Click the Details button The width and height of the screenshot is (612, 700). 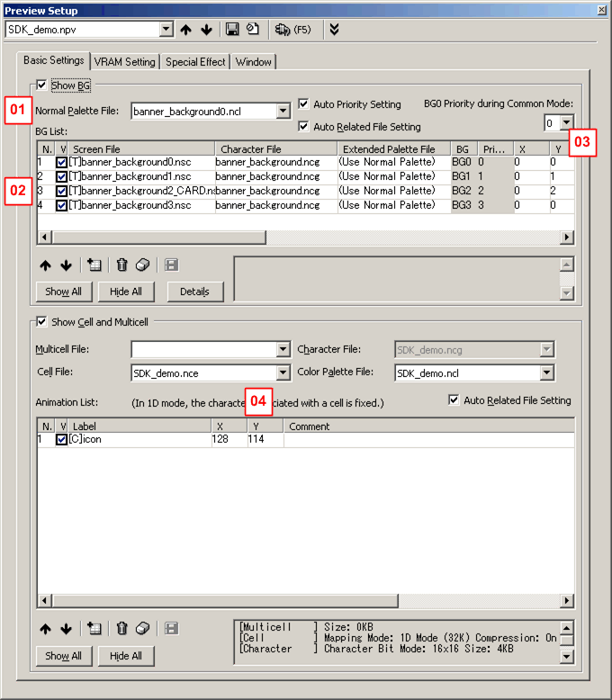(x=194, y=292)
